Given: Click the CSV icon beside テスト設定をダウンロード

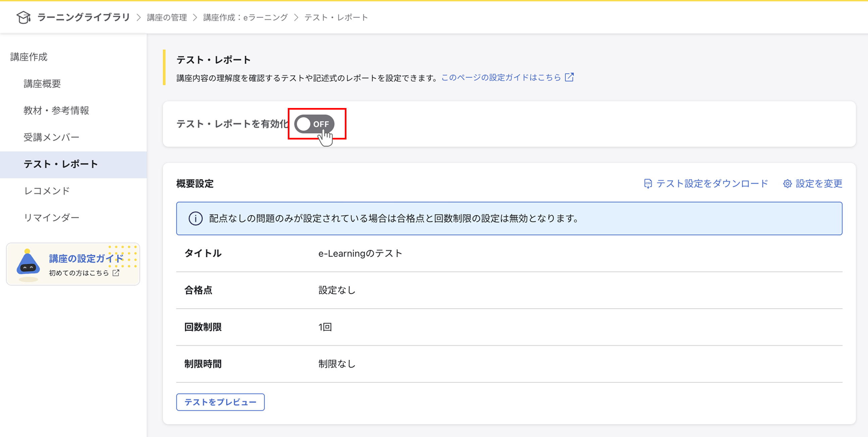Looking at the screenshot, I should 648,184.
